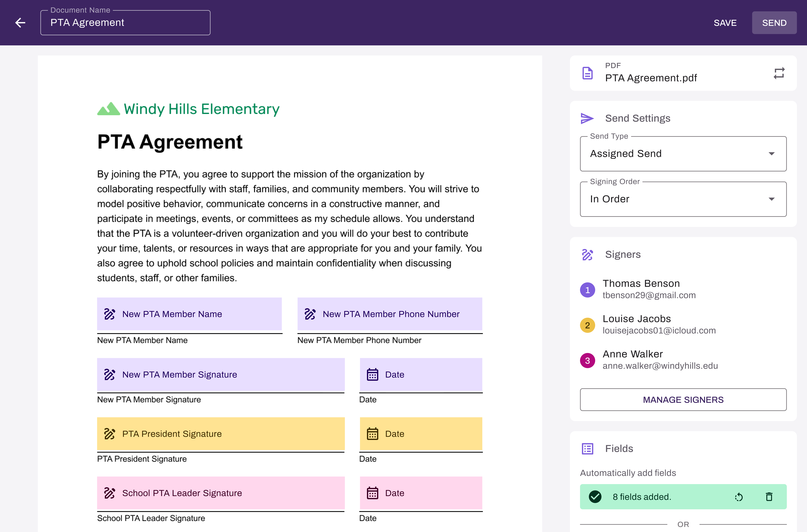Select pink signer badge for Anne Walker

tap(587, 361)
